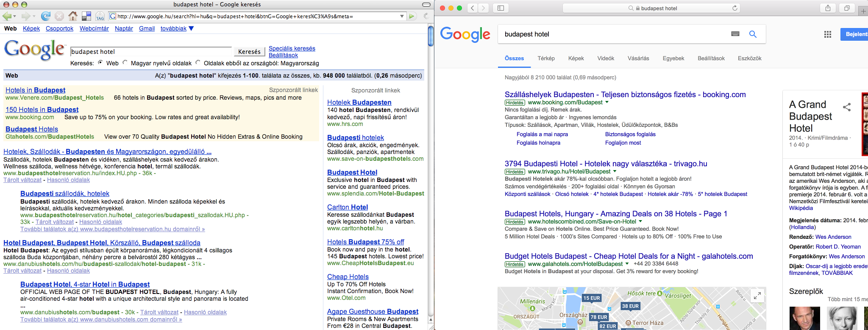Click the Keresés button
868x330 pixels.
(249, 52)
